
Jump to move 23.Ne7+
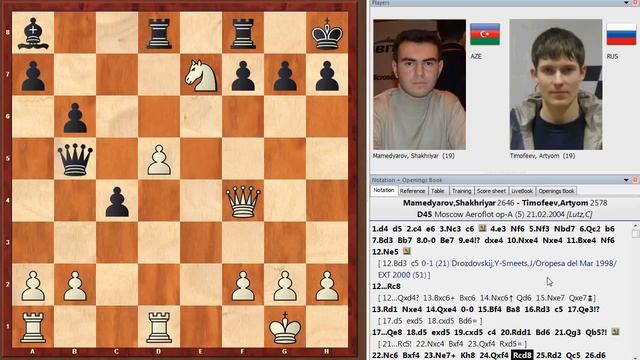coord(440,355)
